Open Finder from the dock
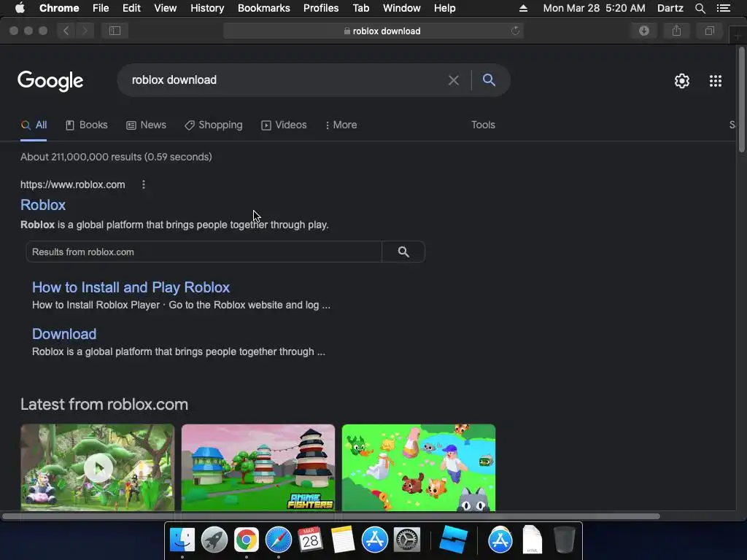The image size is (747, 560). click(x=182, y=540)
